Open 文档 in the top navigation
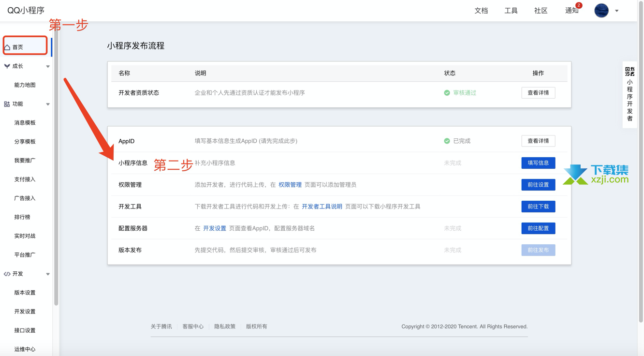This screenshot has width=644, height=356. [x=481, y=11]
